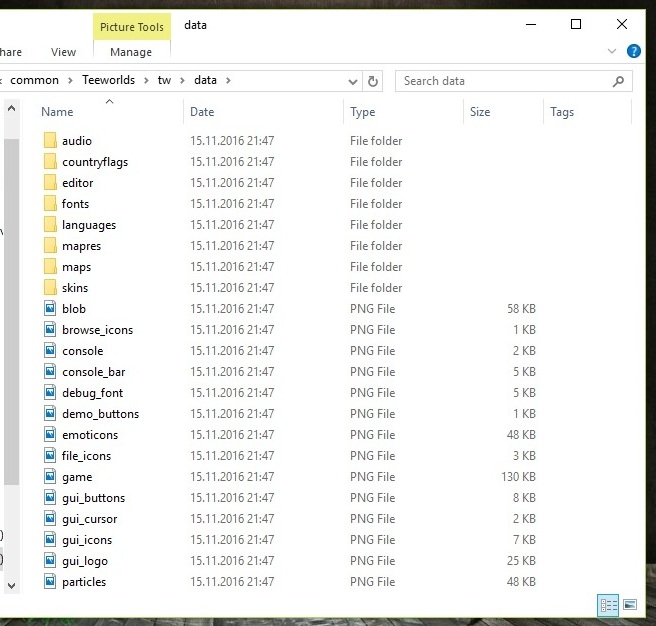Click the blue Help question mark icon
The image size is (656, 626).
(633, 51)
